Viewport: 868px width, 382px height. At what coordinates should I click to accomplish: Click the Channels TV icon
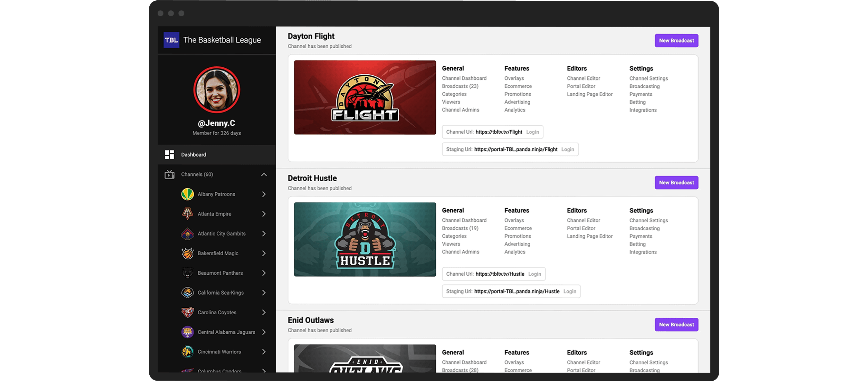169,174
